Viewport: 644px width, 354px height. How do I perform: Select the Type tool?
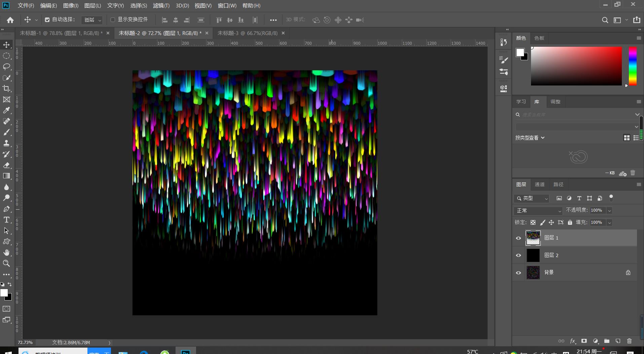click(x=6, y=220)
